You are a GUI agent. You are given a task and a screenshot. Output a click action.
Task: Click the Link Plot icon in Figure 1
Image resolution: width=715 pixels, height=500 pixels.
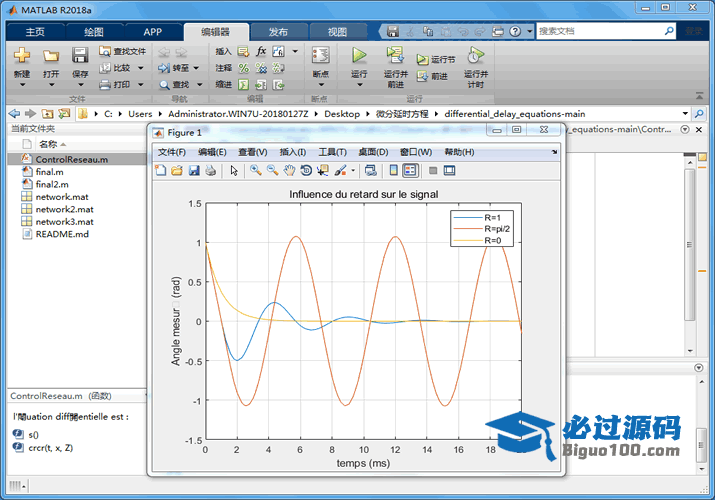(371, 170)
